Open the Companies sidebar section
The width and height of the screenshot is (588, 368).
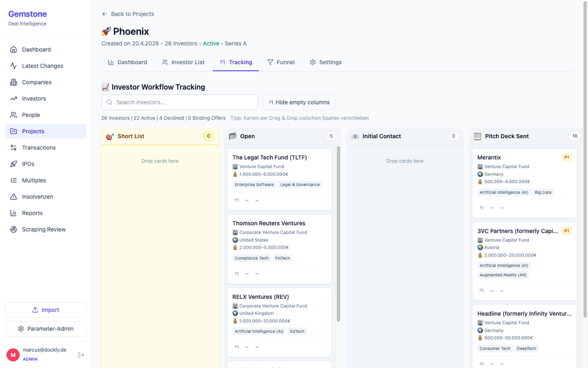pyautogui.click(x=46, y=82)
